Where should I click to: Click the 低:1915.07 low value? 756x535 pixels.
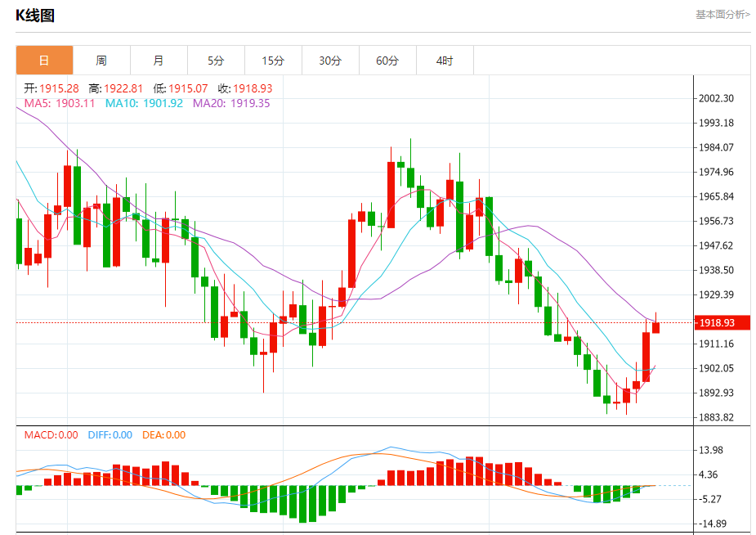[181, 88]
